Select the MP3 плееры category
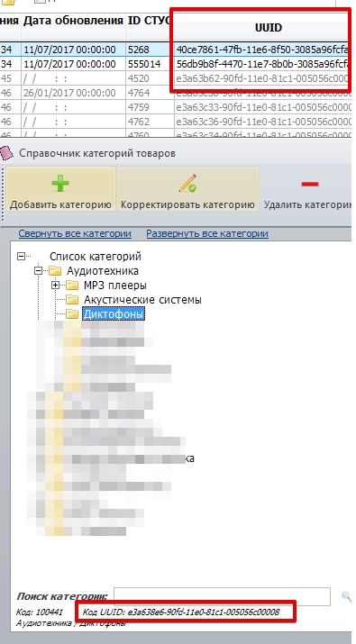 tap(115, 285)
